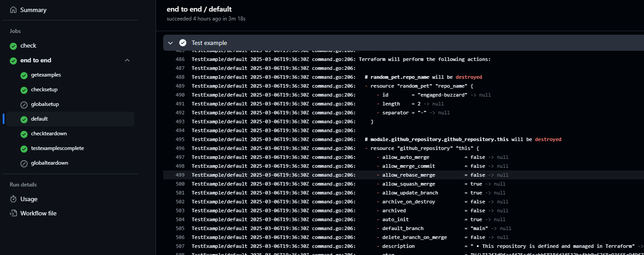This screenshot has height=255, width=644.
Task: Click the Run details section label
Action: point(23,185)
